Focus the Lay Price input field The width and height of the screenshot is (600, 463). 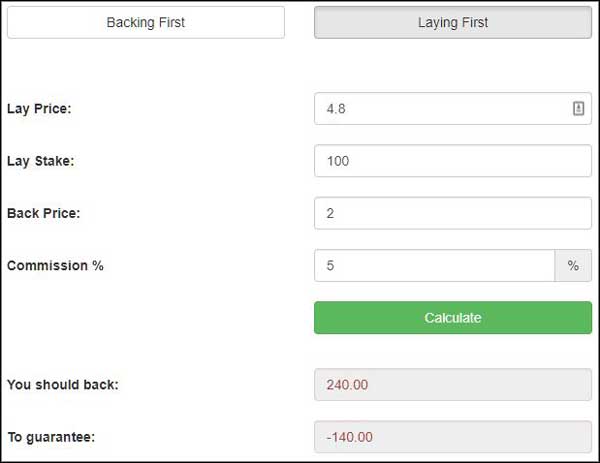(453, 109)
